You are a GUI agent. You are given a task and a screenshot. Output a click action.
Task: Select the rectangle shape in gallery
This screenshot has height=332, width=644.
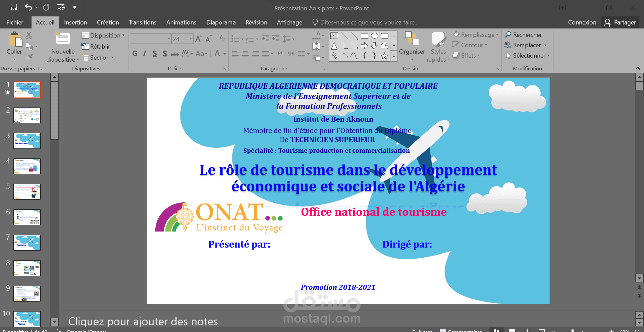pos(365,36)
